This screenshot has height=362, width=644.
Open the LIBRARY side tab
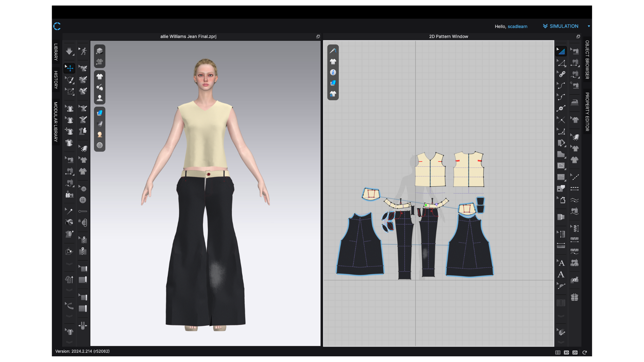(56, 52)
